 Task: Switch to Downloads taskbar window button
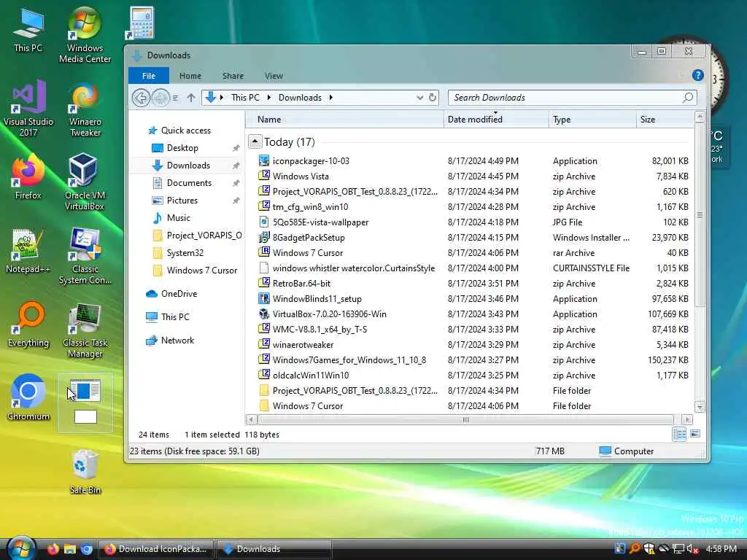coord(274,549)
